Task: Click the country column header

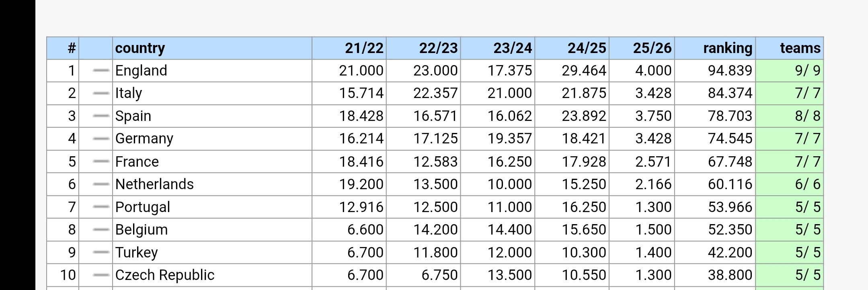Action: [x=140, y=48]
